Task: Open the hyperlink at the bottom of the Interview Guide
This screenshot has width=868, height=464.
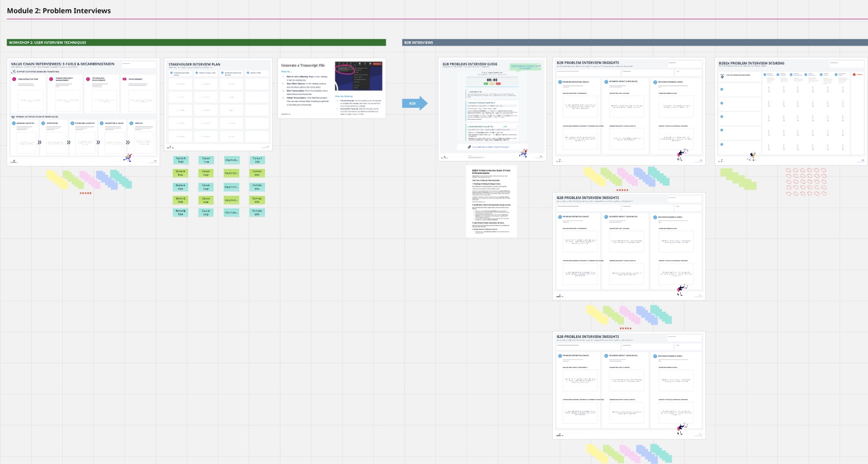Action: point(491,147)
